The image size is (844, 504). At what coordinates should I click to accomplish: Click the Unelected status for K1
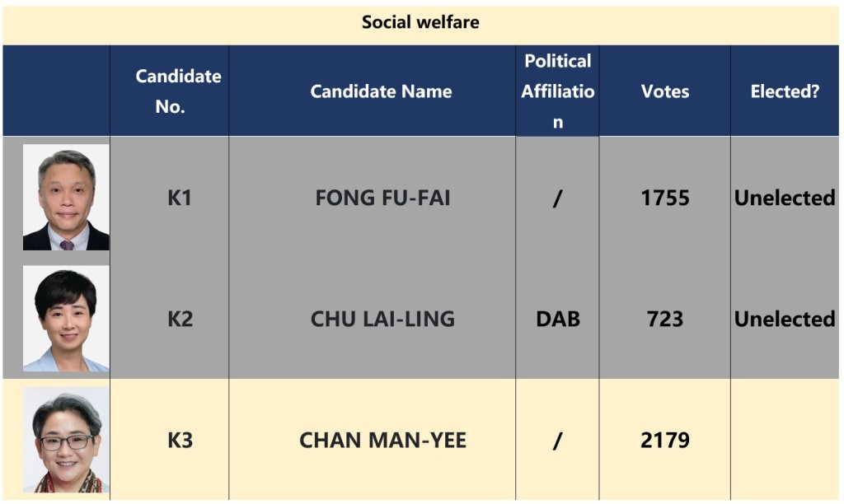(x=785, y=198)
